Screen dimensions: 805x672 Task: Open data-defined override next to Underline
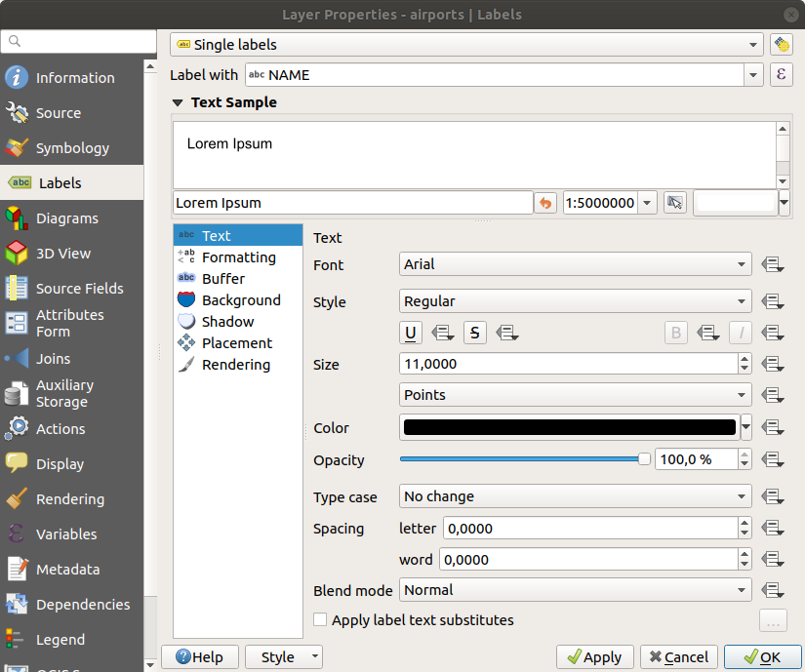point(443,333)
